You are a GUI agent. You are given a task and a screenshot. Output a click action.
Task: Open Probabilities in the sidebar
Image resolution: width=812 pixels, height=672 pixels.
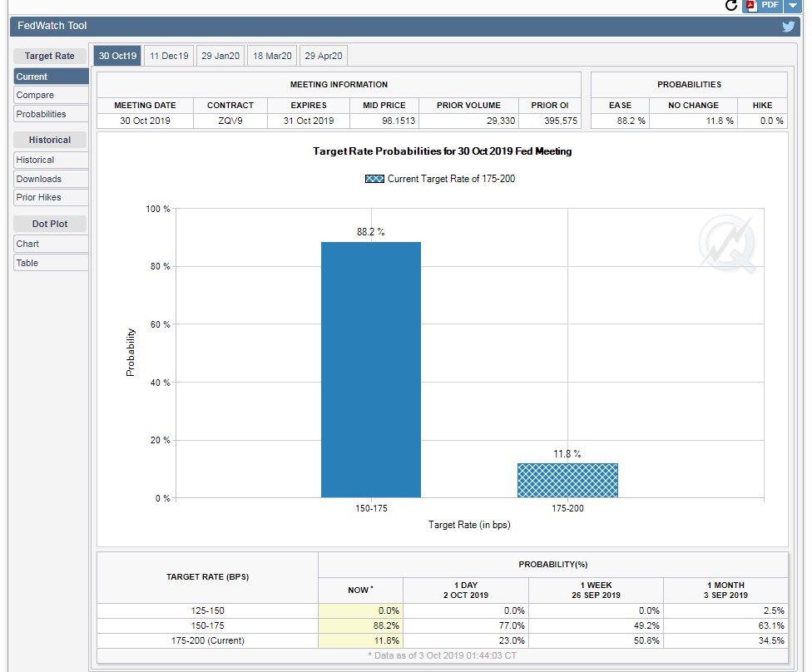pos(51,114)
